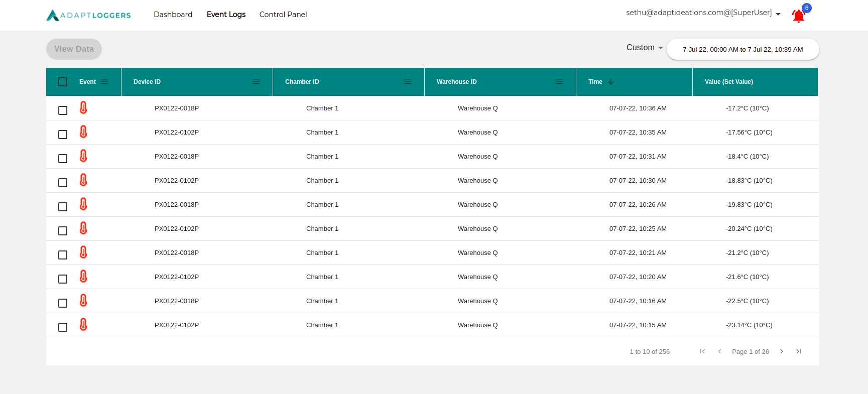
Task: Open the Device ID column menu icon
Action: [x=256, y=82]
